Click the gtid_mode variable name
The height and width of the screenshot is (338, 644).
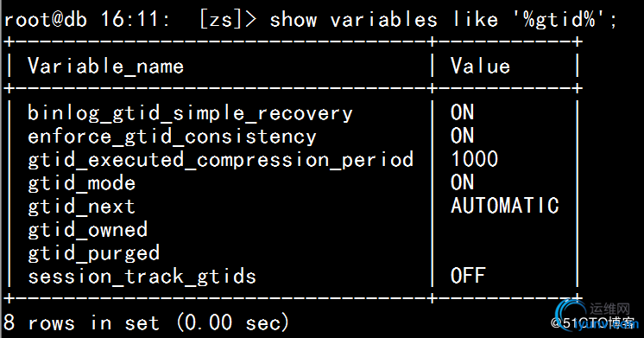[81, 183]
